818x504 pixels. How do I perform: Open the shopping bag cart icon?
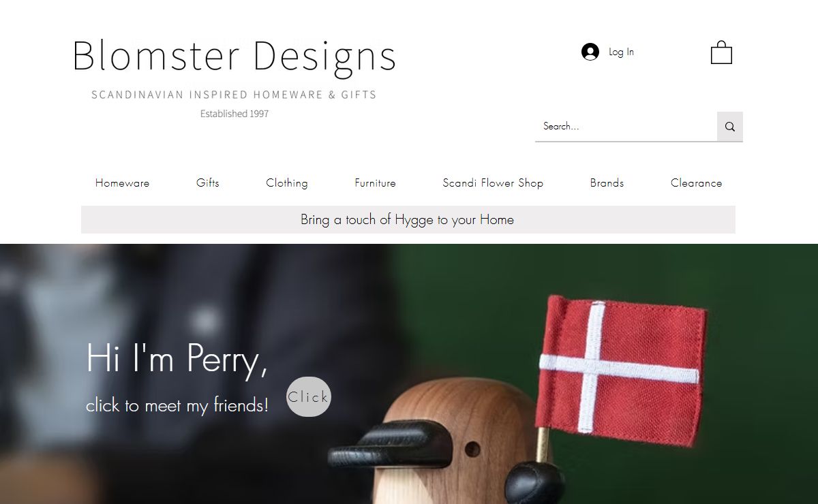(x=721, y=52)
